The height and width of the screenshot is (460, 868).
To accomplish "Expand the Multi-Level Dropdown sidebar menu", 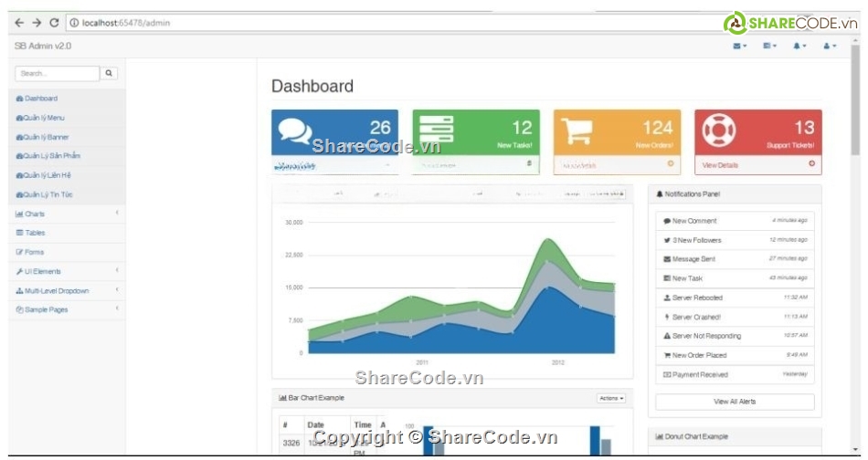I will [67, 291].
